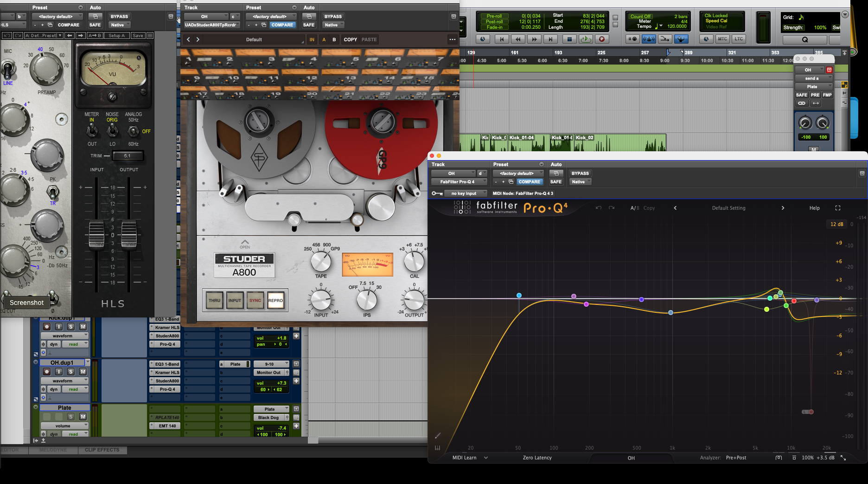Click the cyan EQ band node near 50 Hz
Viewport: 868px width, 484px height.
click(x=519, y=296)
